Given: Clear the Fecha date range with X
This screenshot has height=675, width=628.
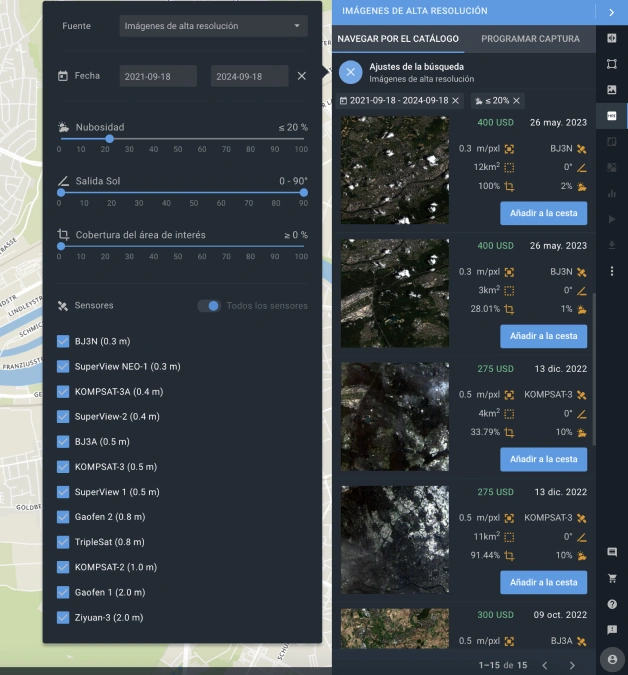Looking at the screenshot, I should 302,76.
